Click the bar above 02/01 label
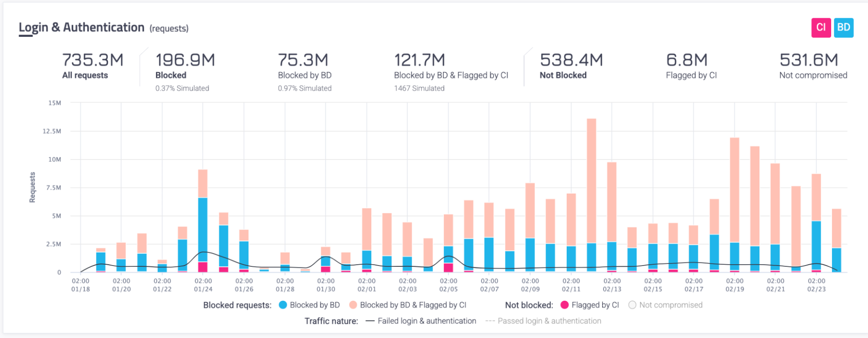Viewport: 868px width, 338px height. [x=367, y=240]
